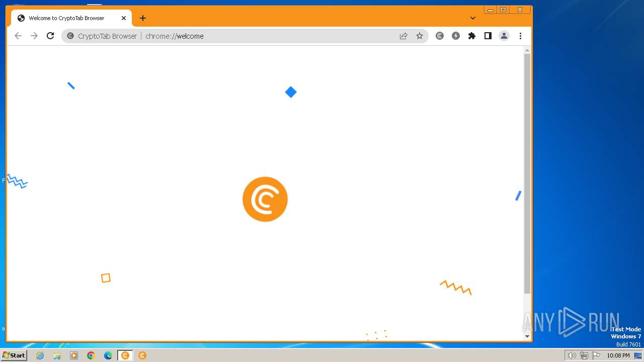Open Windows Explorer folder from taskbar

[x=57, y=355]
